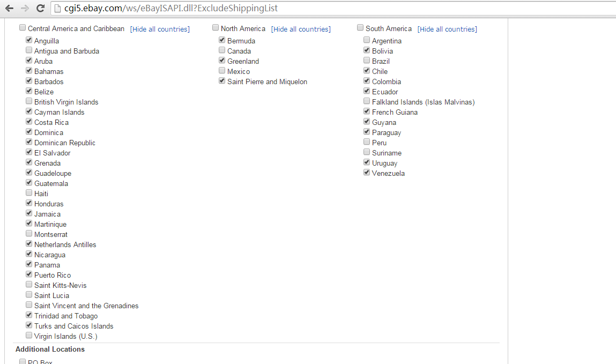616x364 pixels.
Task: Tick the South America region checkbox
Action: click(360, 28)
